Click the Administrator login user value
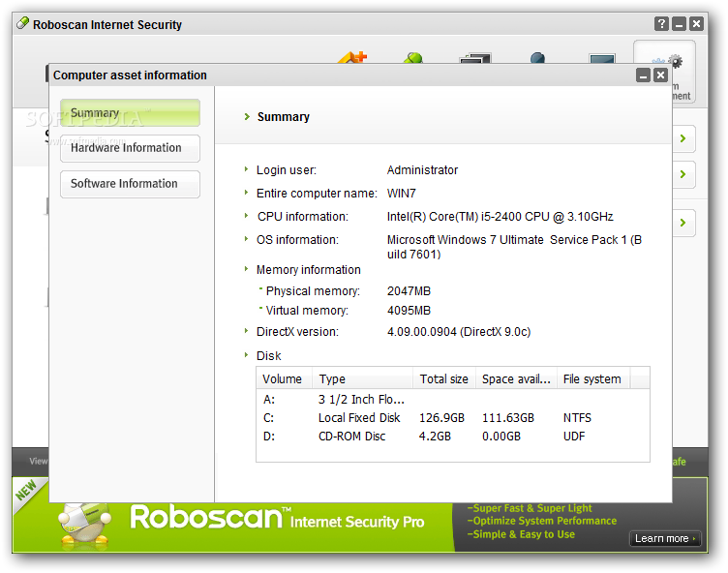This screenshot has width=728, height=573. tap(422, 170)
